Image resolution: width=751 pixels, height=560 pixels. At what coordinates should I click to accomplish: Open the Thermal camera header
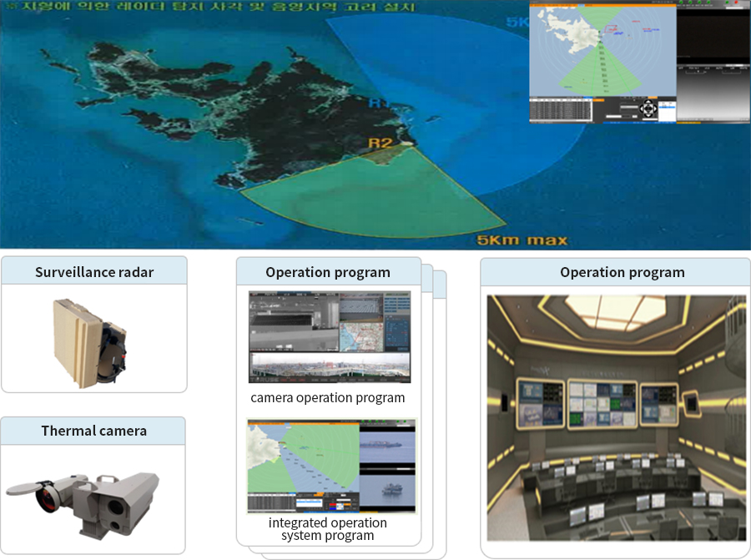coord(93,431)
